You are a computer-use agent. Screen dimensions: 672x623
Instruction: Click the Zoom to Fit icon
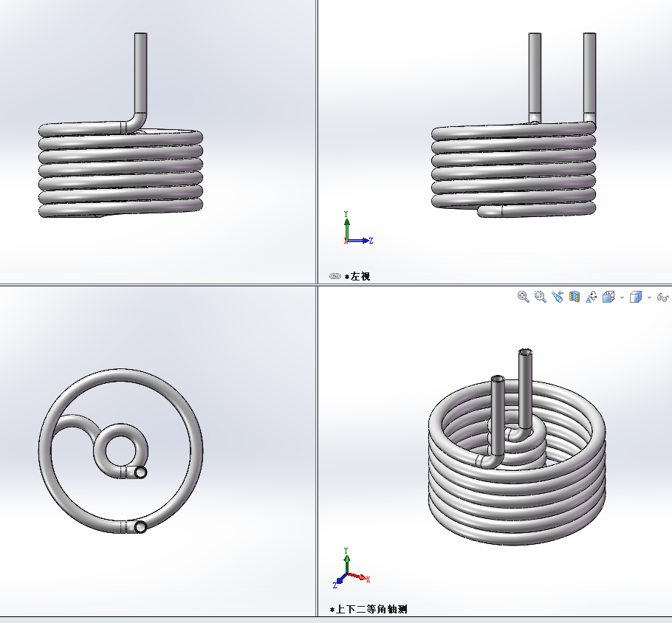pyautogui.click(x=523, y=297)
